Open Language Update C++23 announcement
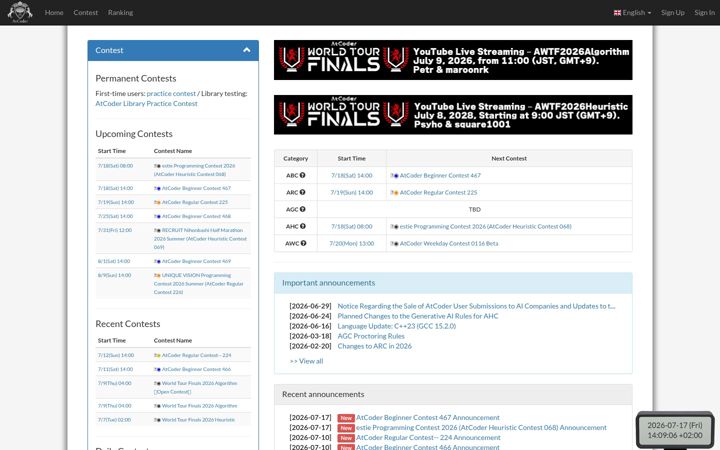 tap(397, 326)
